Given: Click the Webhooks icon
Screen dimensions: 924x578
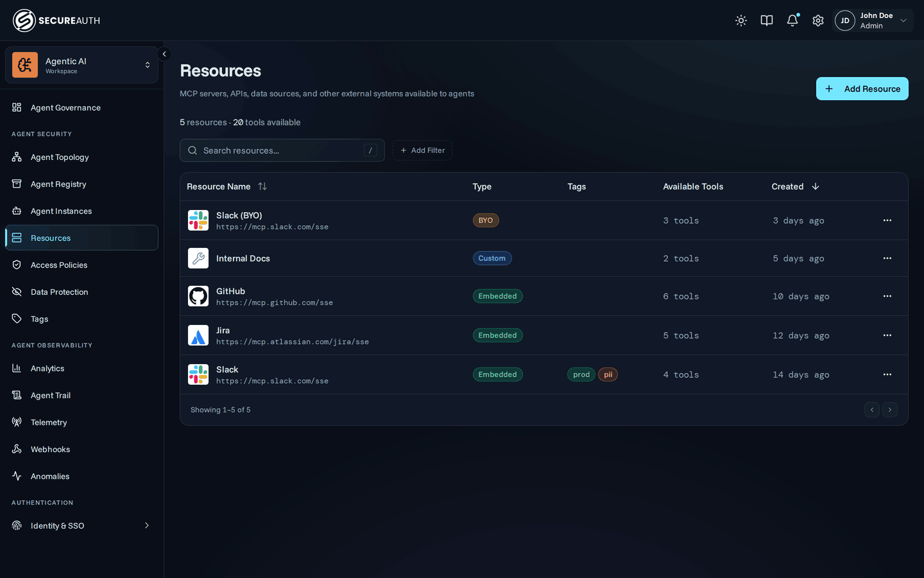Looking at the screenshot, I should tap(17, 449).
